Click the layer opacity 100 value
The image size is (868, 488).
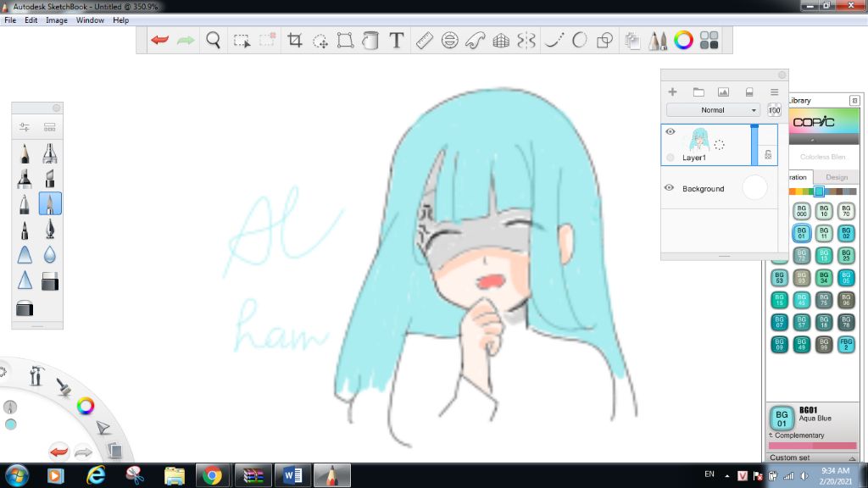774,110
